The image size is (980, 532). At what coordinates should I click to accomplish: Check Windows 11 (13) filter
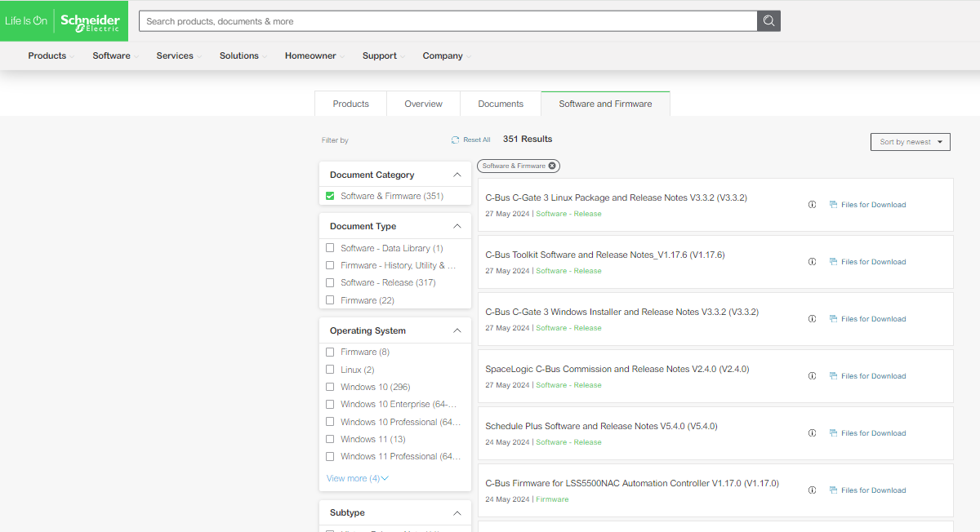tap(330, 439)
